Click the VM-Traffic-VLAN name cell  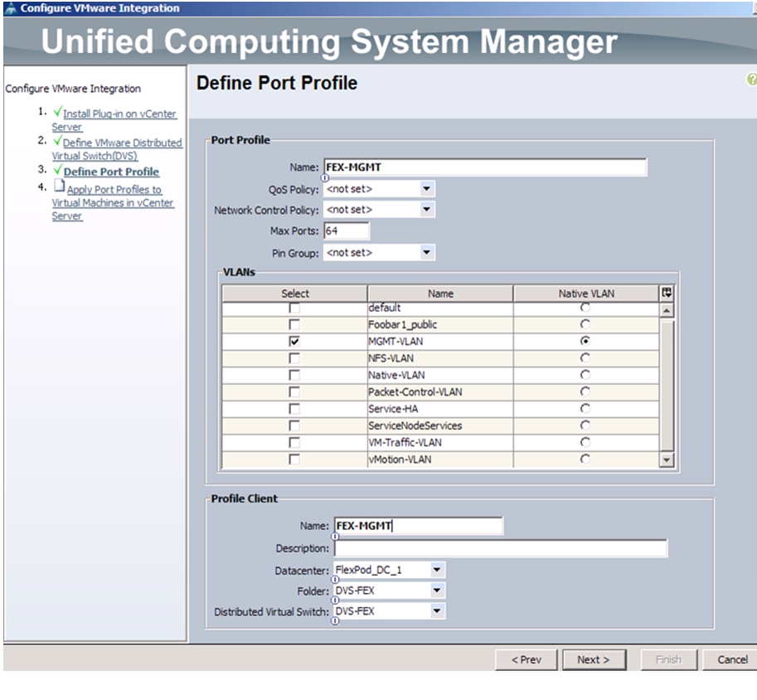pyautogui.click(x=439, y=443)
